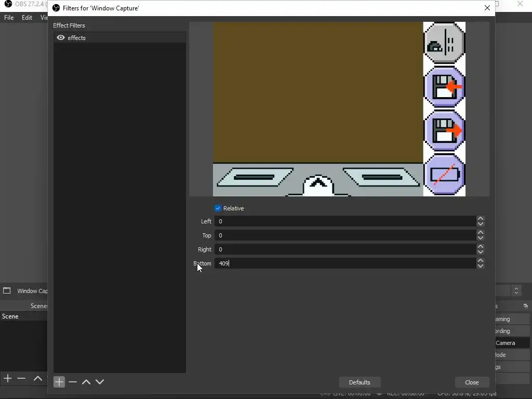Uncheck the Relative checkbox

[x=218, y=208]
